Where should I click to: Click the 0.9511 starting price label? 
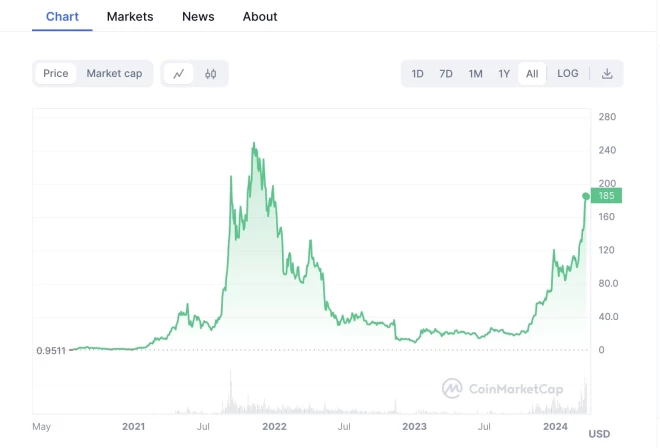pyautogui.click(x=51, y=351)
